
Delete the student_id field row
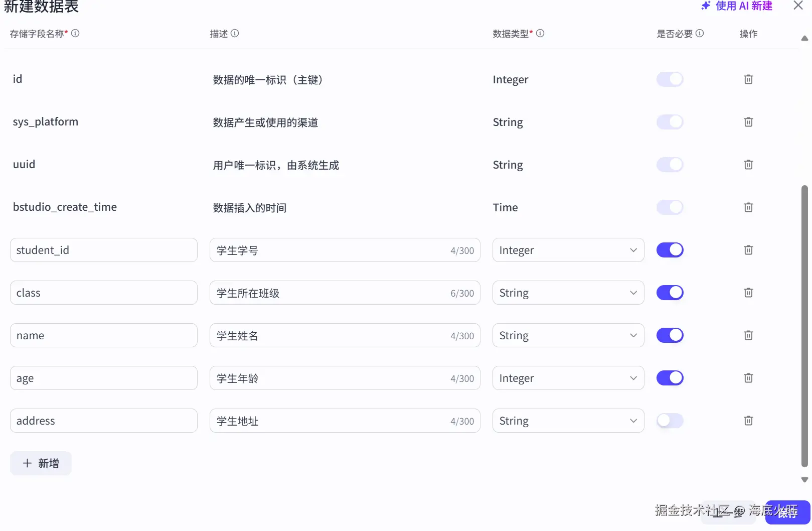click(x=748, y=250)
